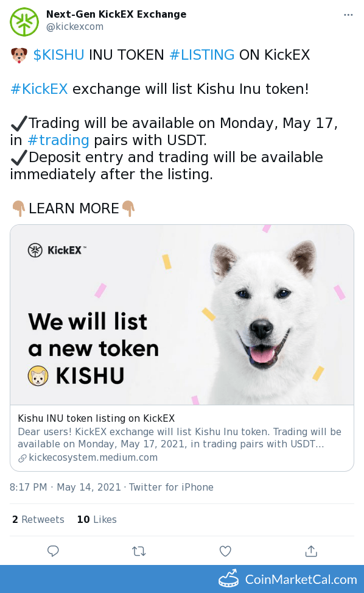This screenshot has width=364, height=593.
Task: Visit kickecosystem.medium.com from the link card
Action: pyautogui.click(x=93, y=458)
